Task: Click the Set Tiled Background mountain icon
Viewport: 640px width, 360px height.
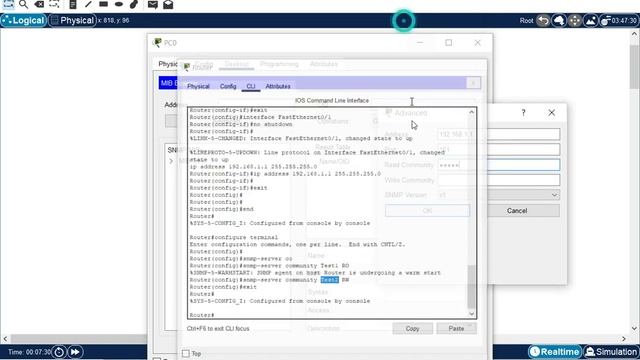Action: click(591, 20)
